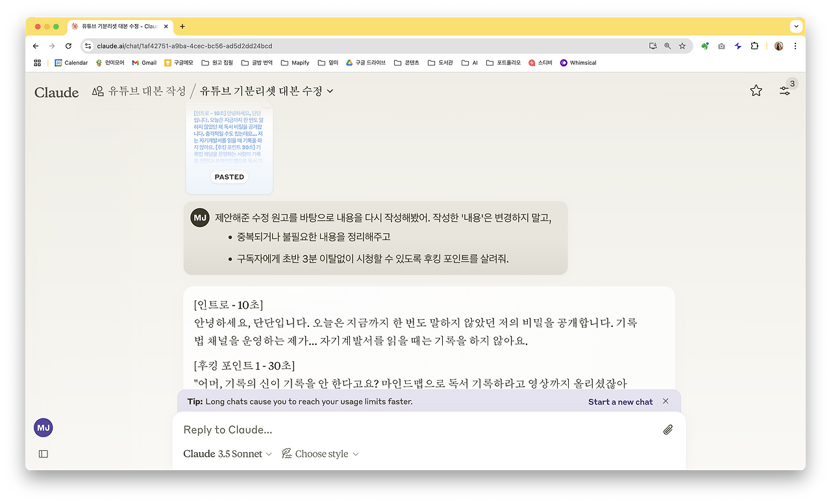Screen dimensions: 831x504
Task: Toggle the star to favorite this chat
Action: pyautogui.click(x=756, y=91)
